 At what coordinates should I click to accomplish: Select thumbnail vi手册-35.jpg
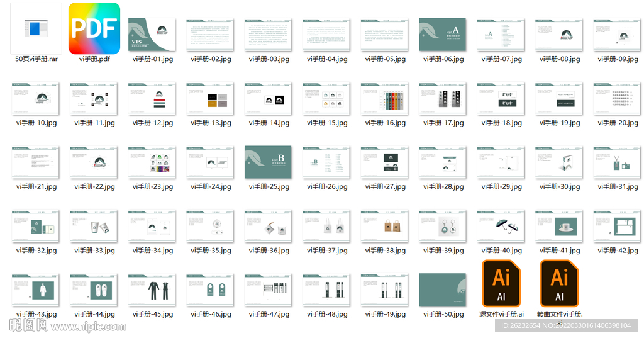coord(210,226)
